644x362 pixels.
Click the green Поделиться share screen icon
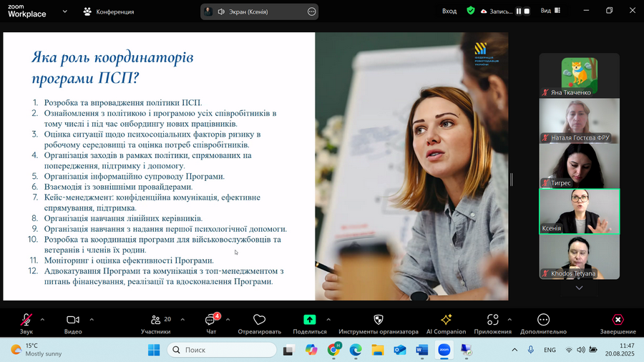310,320
